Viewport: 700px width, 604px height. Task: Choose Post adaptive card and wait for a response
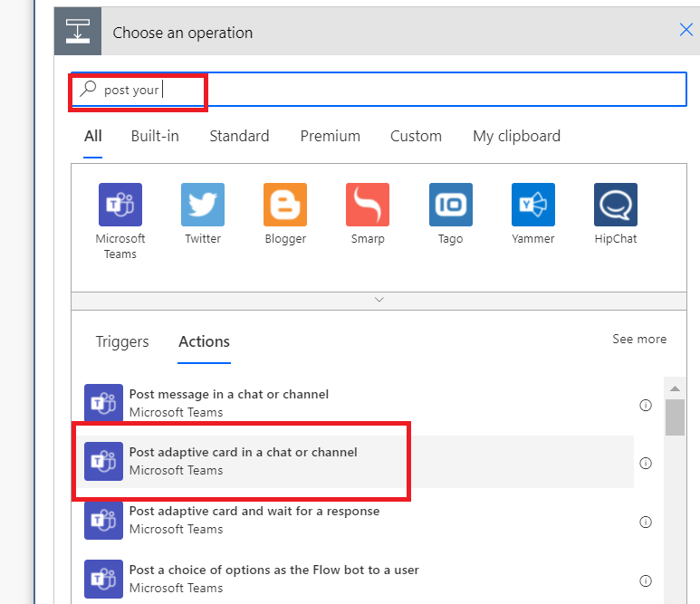359,520
